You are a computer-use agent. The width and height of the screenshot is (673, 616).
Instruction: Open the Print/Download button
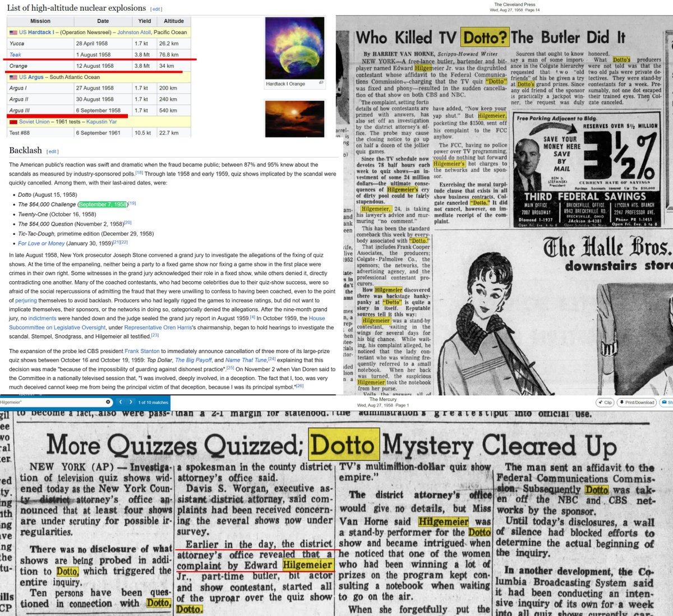[636, 402]
